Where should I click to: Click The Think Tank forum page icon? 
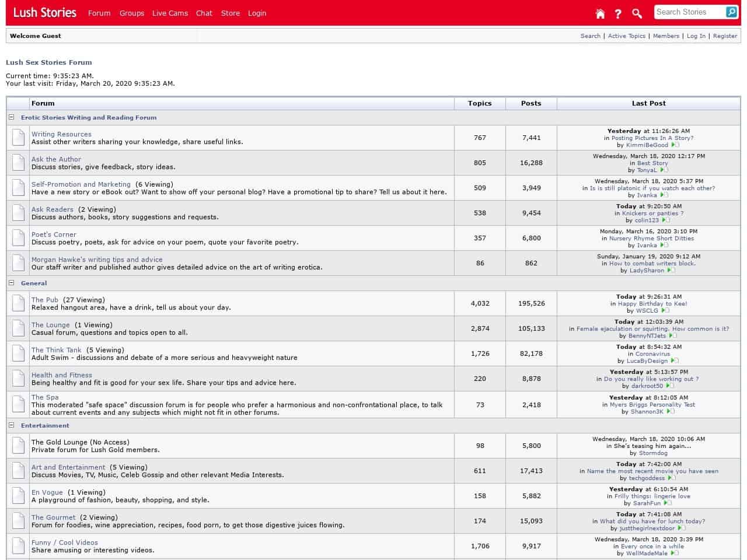[x=18, y=353]
